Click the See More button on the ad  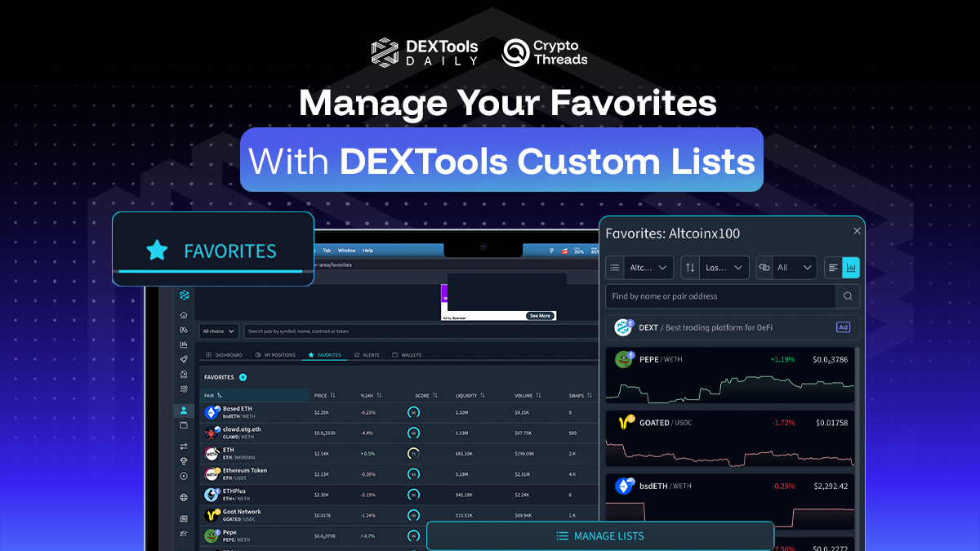(540, 316)
